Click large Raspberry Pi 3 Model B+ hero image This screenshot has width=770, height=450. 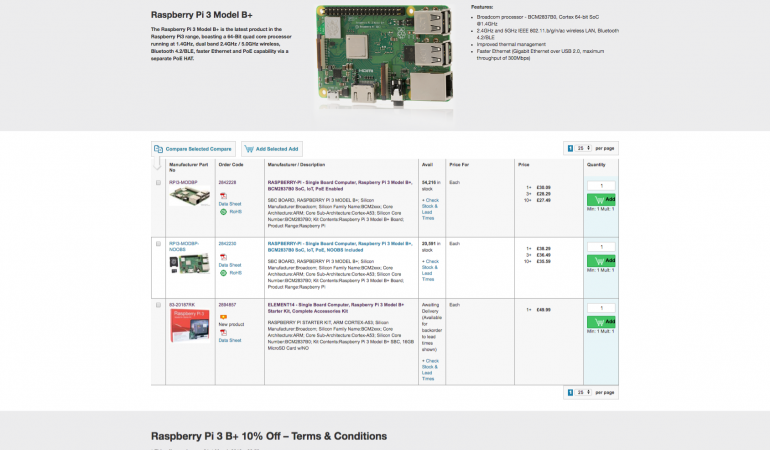click(384, 55)
